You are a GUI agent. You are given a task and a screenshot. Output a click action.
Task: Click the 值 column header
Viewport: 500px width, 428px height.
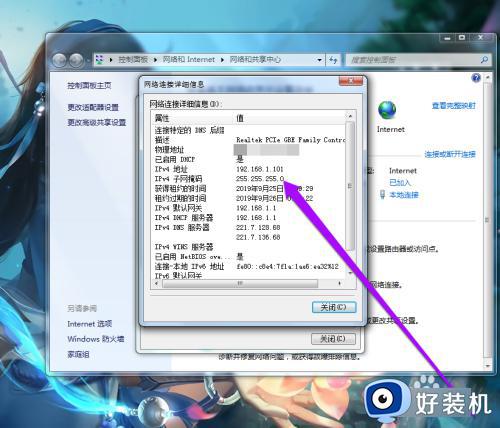[289, 118]
